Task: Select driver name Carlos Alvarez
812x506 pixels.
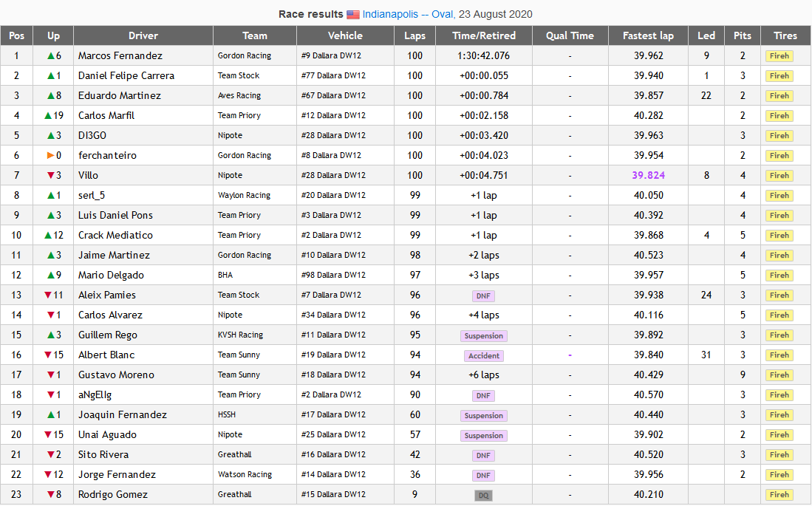Action: [x=110, y=315]
